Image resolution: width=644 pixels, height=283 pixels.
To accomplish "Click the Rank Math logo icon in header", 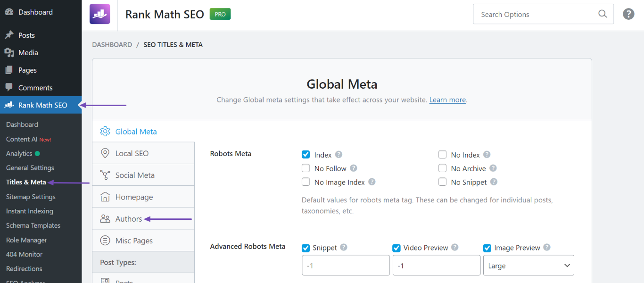I will (x=99, y=14).
